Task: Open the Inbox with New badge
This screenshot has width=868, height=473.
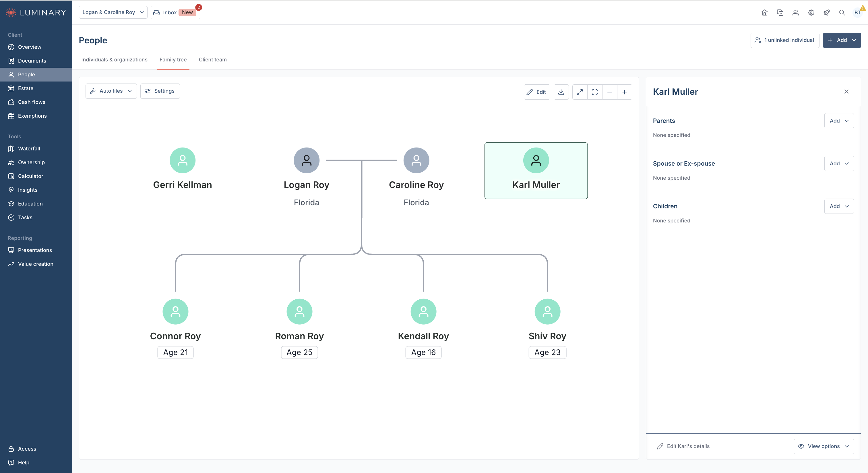Action: [x=175, y=12]
